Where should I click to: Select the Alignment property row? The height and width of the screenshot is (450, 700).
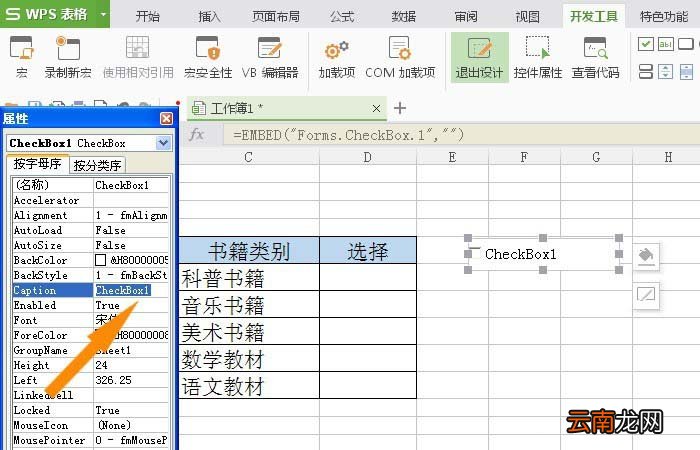(91, 215)
